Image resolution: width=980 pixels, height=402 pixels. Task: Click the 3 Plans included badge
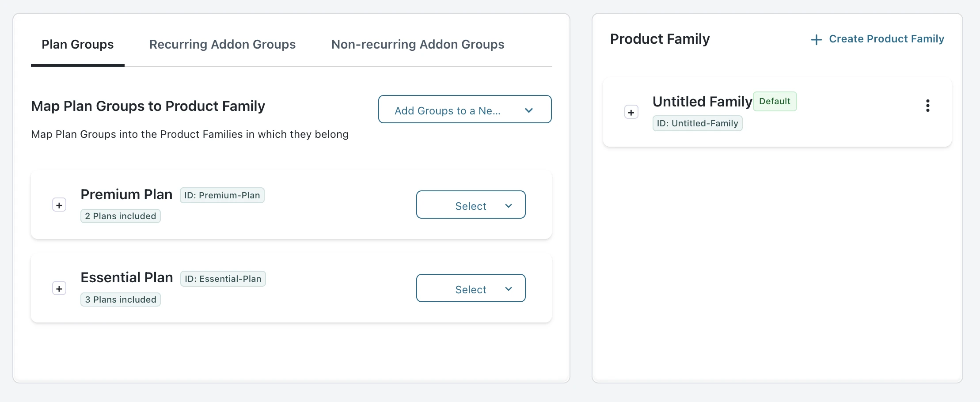pyautogui.click(x=120, y=300)
